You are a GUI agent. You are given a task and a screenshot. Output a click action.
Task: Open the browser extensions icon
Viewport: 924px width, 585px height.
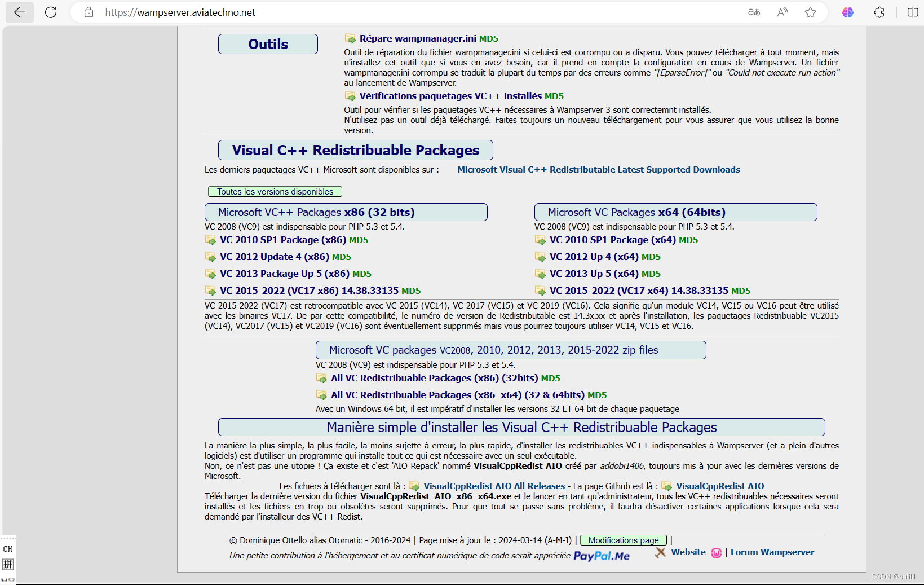[879, 12]
